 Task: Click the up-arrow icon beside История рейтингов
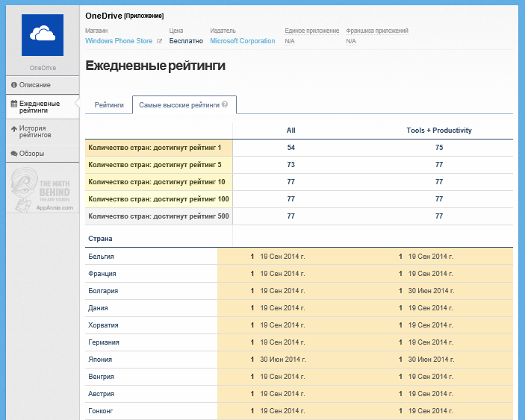(x=14, y=128)
